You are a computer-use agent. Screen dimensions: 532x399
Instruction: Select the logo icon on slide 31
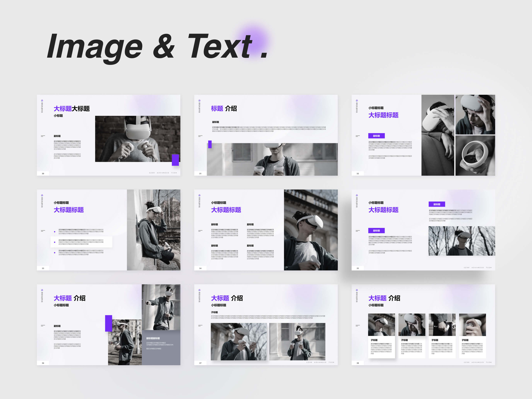199,101
